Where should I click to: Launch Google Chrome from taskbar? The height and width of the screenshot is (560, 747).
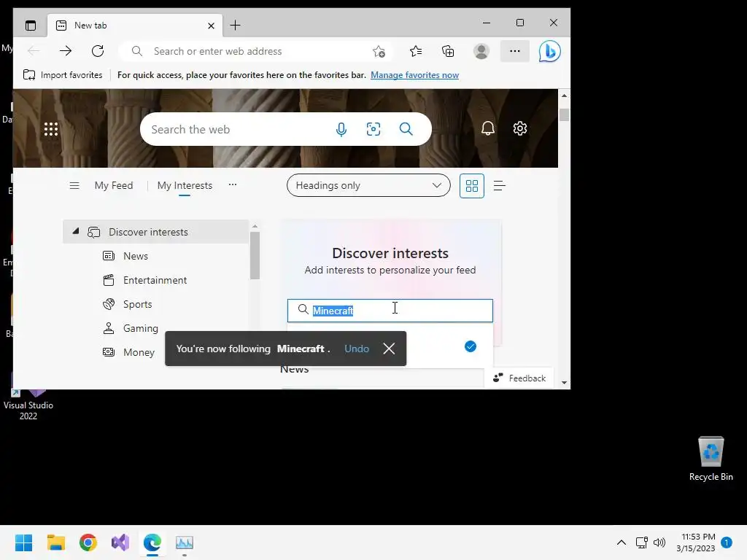click(x=88, y=542)
